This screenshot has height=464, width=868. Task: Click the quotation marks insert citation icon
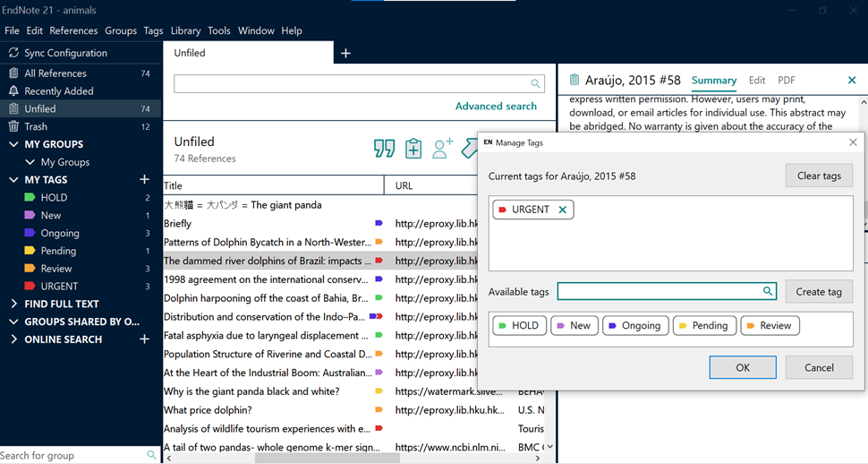click(384, 149)
